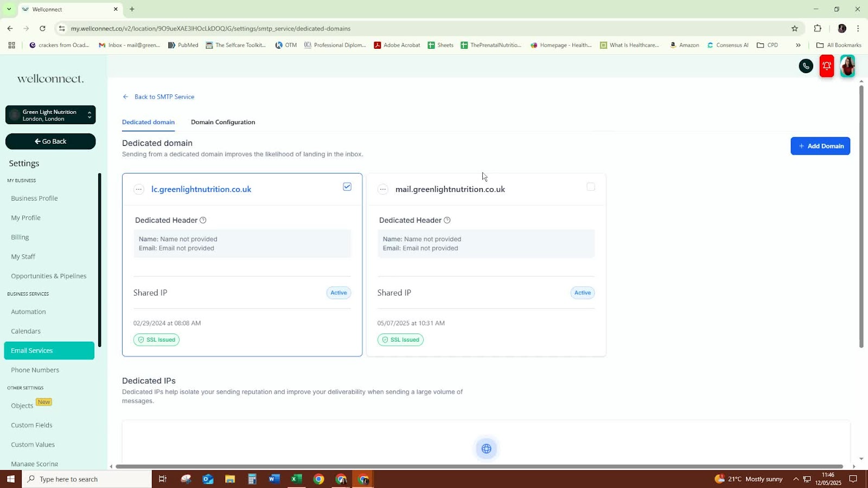
Task: Open the PubMed bookmark
Action: click(x=183, y=45)
